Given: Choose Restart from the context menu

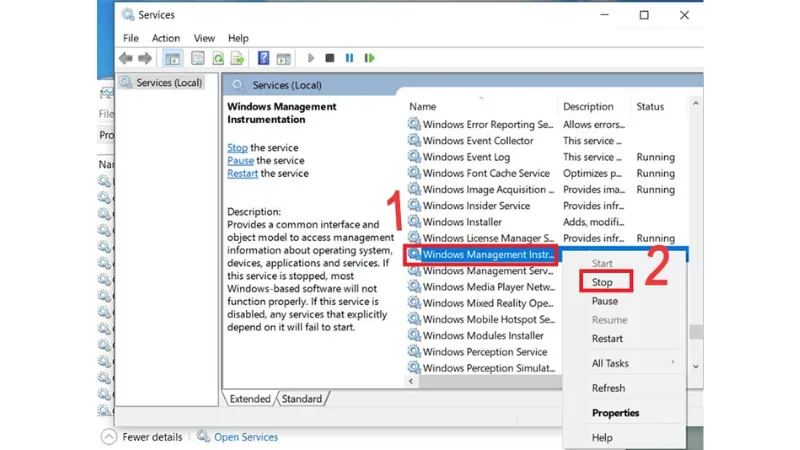Looking at the screenshot, I should (x=607, y=339).
